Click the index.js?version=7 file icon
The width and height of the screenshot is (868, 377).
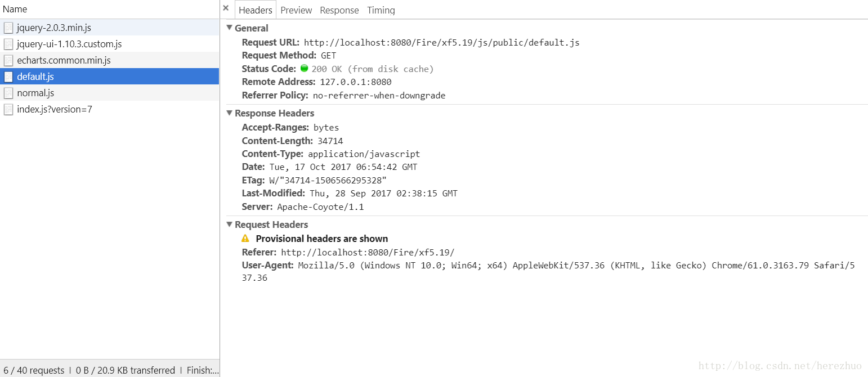[x=8, y=109]
